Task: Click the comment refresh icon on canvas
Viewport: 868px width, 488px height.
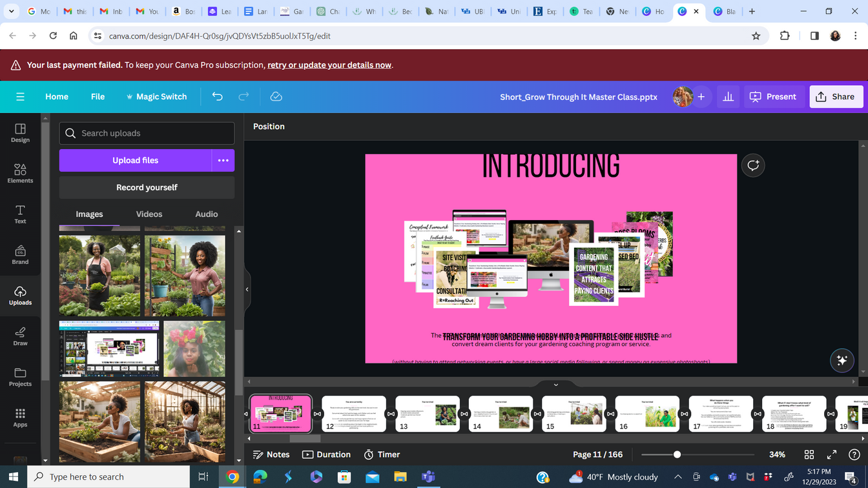Action: [753, 166]
